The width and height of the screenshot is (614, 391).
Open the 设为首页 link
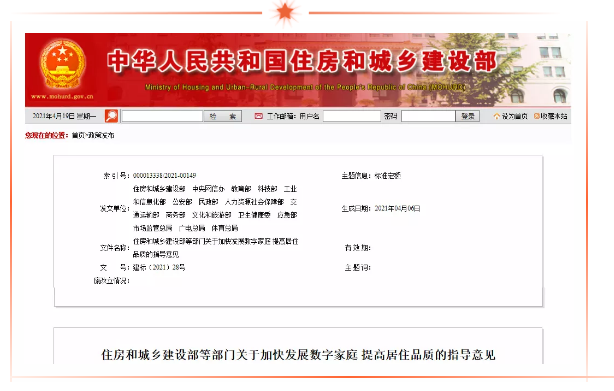click(515, 116)
